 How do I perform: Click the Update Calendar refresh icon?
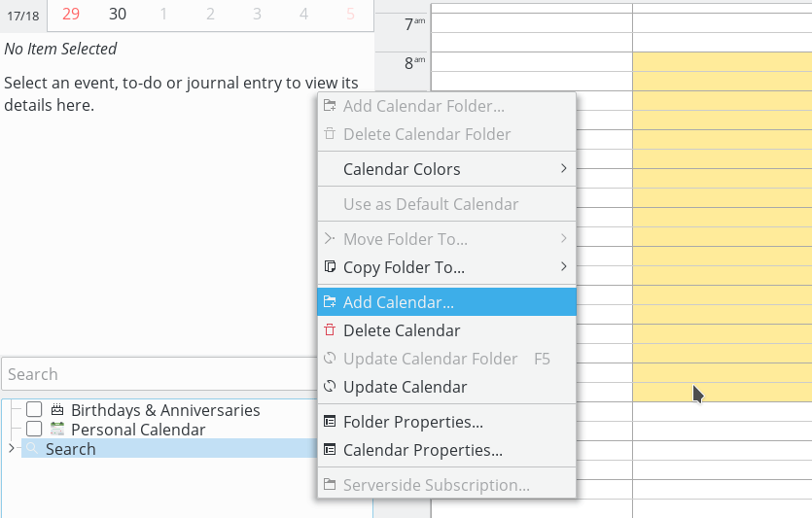click(x=330, y=387)
